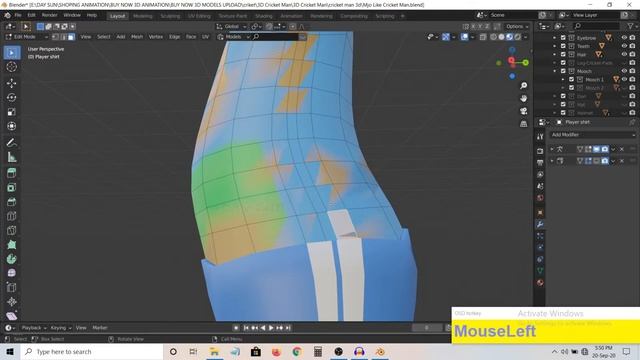Image resolution: width=640 pixels, height=360 pixels.
Task: Toggle X-ray view in viewport header
Action: (483, 37)
